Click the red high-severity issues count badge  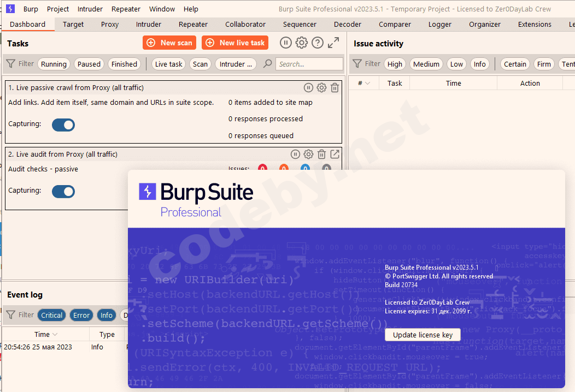click(x=262, y=168)
